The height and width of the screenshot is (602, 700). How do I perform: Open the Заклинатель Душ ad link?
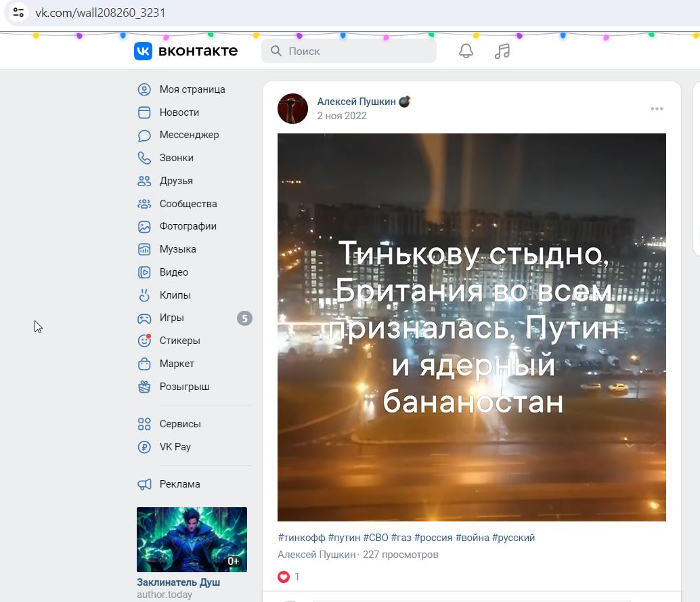(178, 582)
